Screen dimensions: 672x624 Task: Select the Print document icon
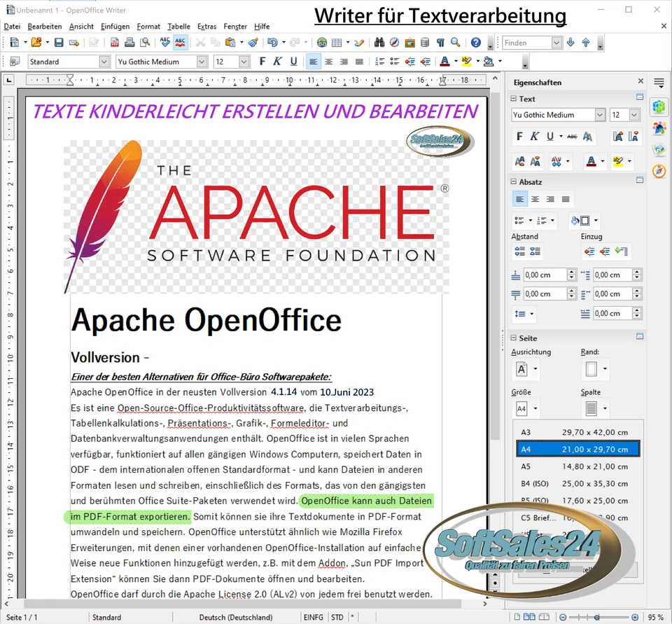click(129, 43)
